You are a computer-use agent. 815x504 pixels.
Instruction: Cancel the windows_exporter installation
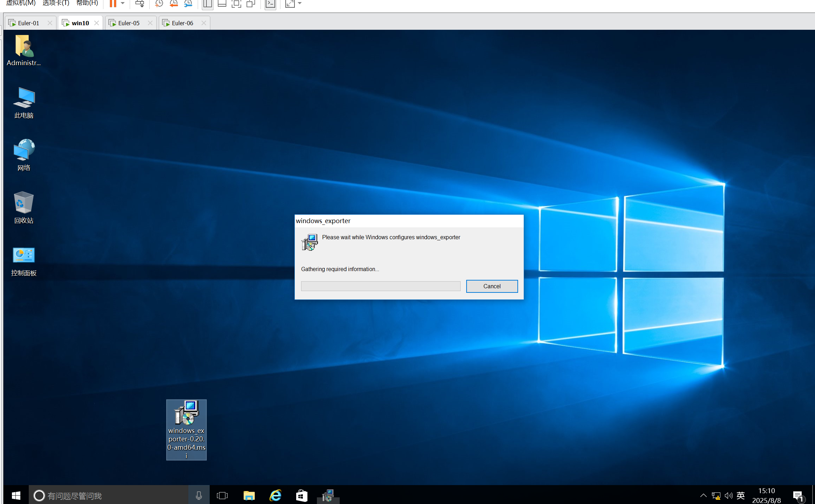492,286
